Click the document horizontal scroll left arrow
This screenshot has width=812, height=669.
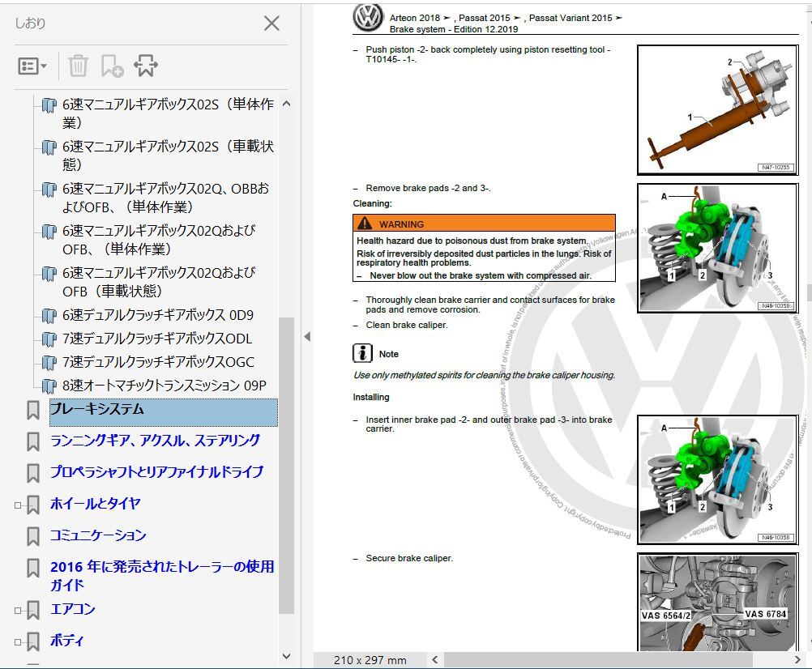click(435, 660)
